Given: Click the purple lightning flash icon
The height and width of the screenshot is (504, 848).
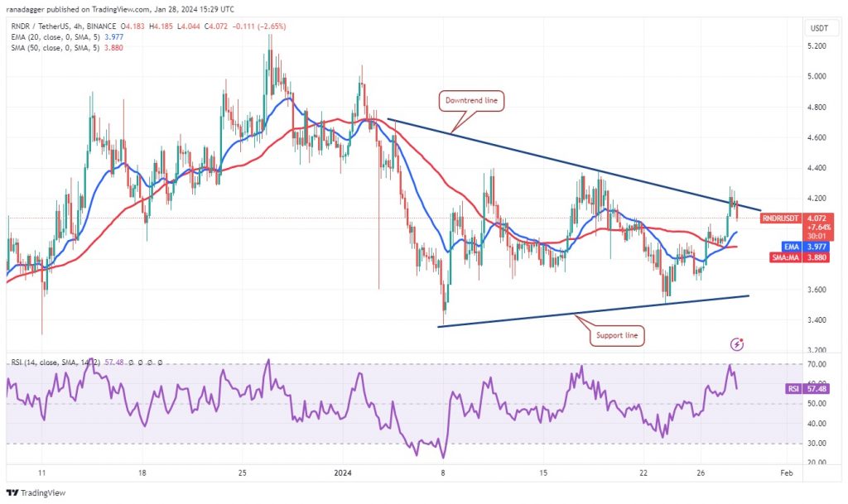Looking at the screenshot, I should (x=736, y=344).
